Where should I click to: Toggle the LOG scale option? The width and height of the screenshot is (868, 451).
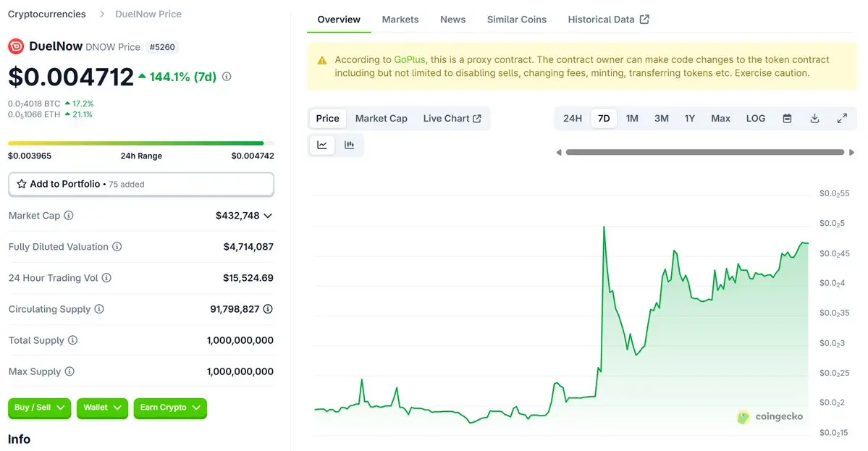point(756,119)
